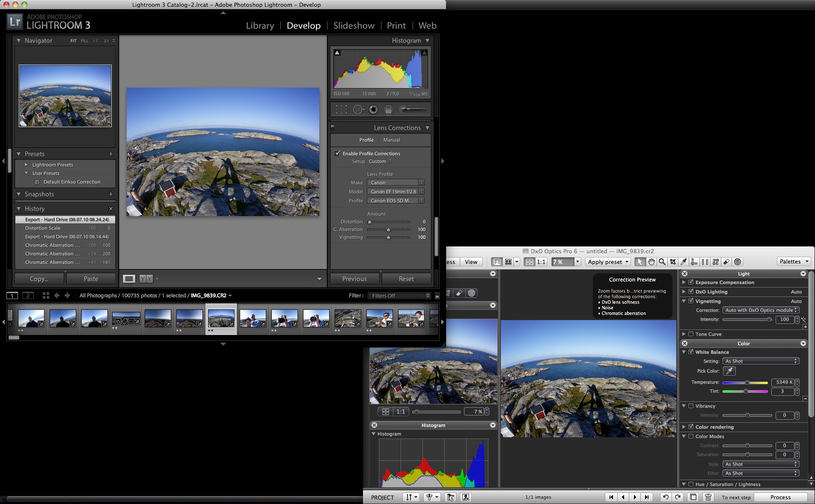Switch to the Library module
Image resolution: width=815 pixels, height=504 pixels.
(260, 26)
